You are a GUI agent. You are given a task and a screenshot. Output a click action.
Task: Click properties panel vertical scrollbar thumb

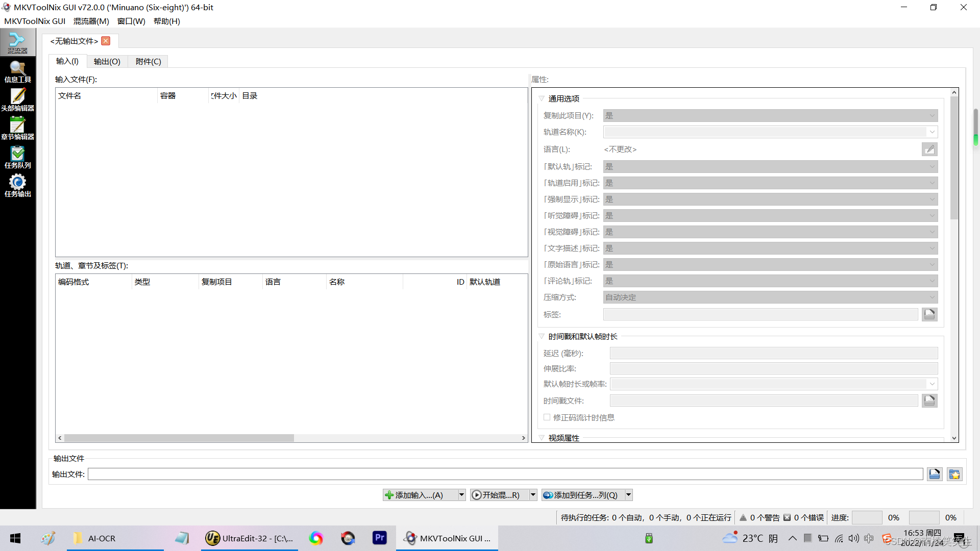click(x=954, y=158)
